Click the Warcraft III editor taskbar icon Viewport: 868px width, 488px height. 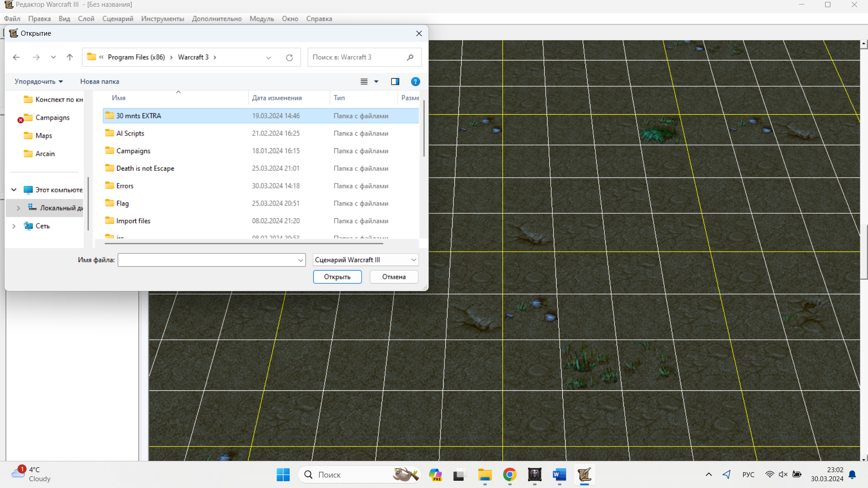point(585,475)
